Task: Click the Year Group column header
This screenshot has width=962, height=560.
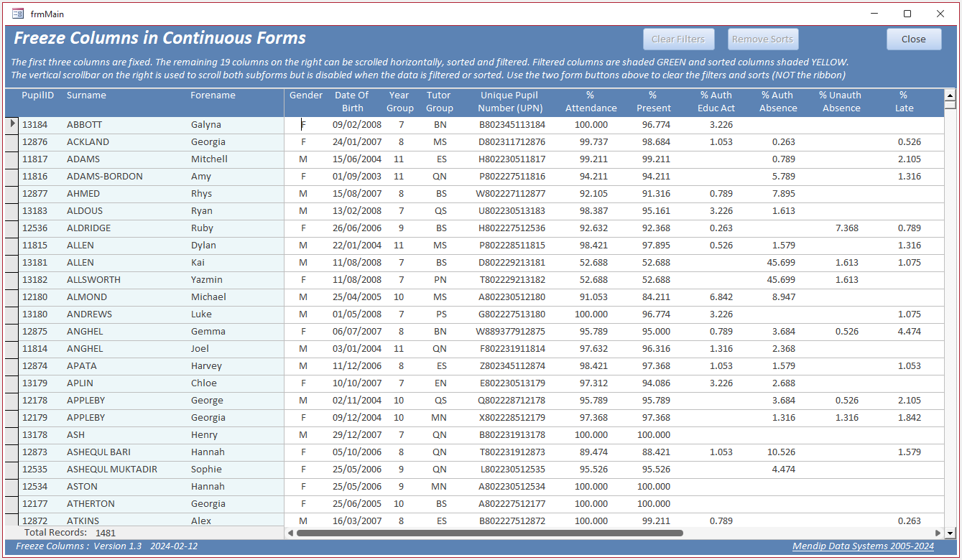Action: click(399, 101)
